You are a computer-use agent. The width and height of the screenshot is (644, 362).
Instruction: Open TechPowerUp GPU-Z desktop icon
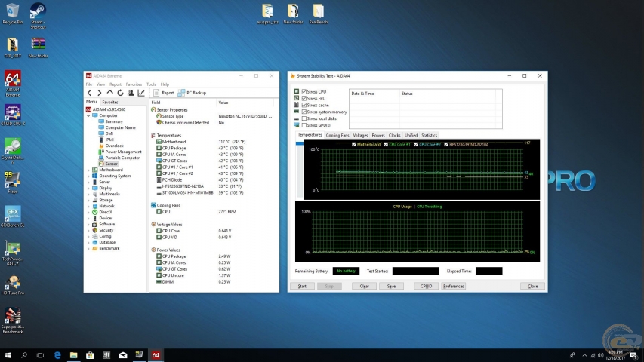tap(12, 253)
